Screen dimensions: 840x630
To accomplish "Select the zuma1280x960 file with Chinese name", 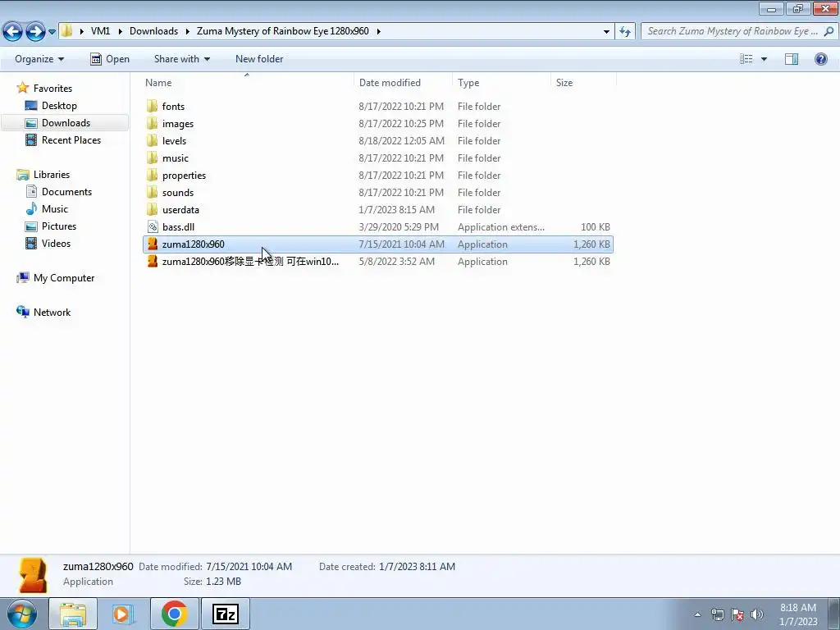I will point(377,262).
